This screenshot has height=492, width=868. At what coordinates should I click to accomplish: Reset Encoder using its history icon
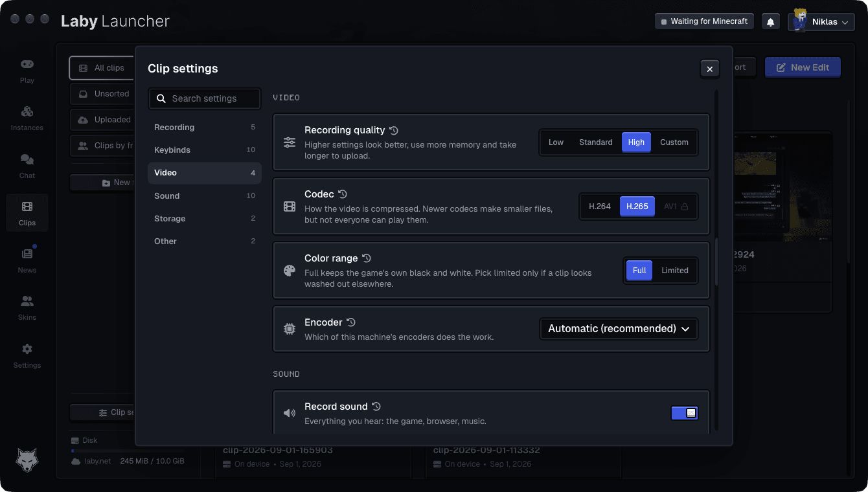(x=351, y=322)
